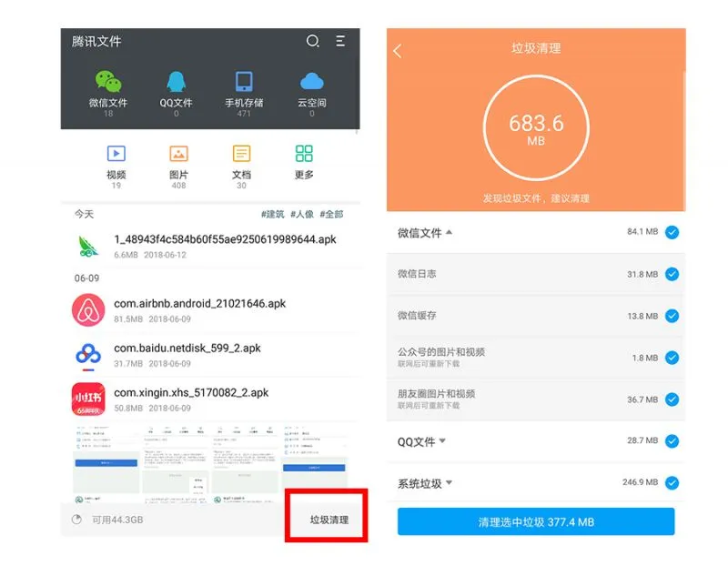Tap the Airbnb app icon
Viewport: 728px width, 566px height.
coord(88,310)
